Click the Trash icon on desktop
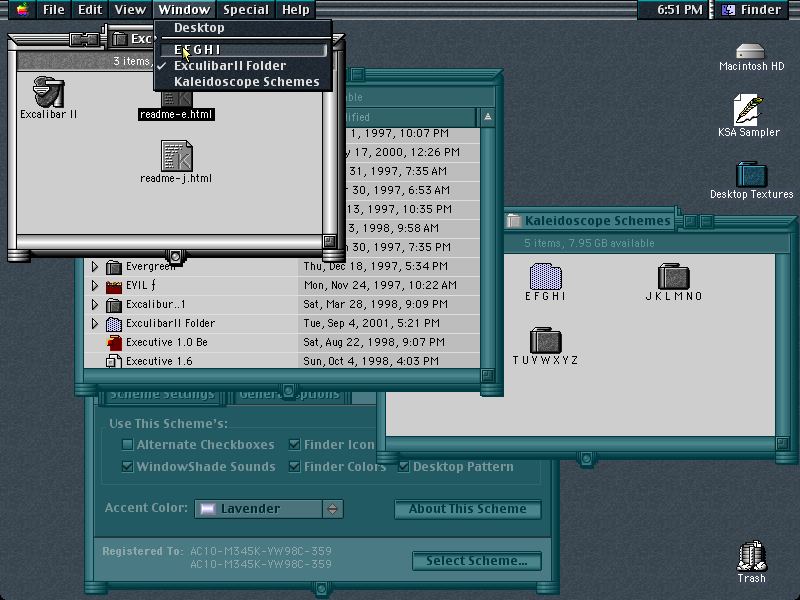 point(752,556)
